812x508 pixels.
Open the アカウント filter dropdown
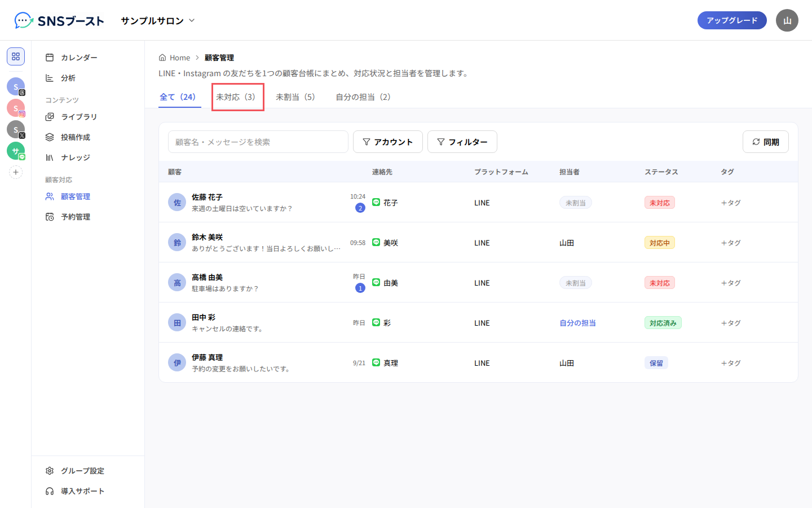[388, 142]
